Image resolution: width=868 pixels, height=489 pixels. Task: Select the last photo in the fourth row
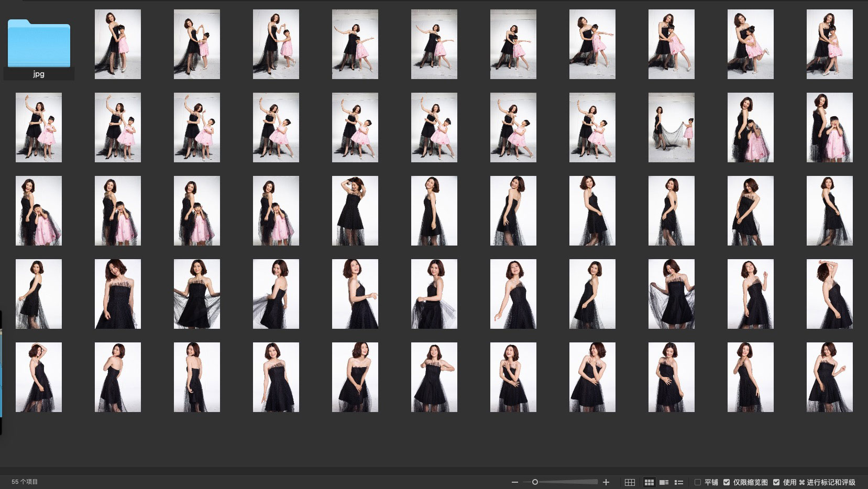click(x=829, y=294)
